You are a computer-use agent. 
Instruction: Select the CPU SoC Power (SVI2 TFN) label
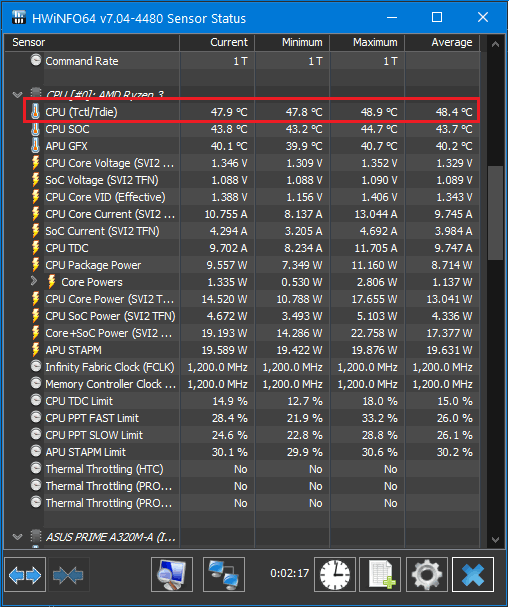click(110, 316)
